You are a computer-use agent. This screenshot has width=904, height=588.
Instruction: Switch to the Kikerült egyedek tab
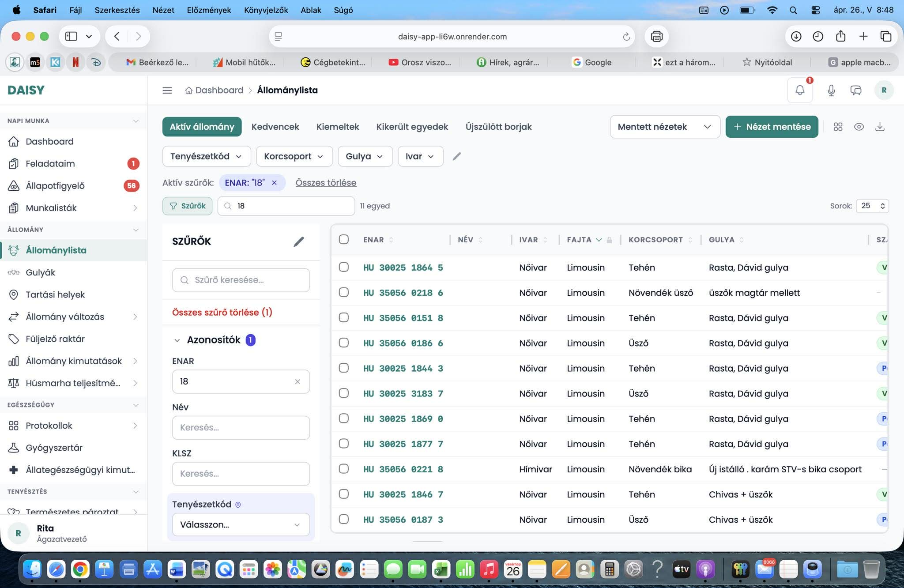click(x=412, y=127)
